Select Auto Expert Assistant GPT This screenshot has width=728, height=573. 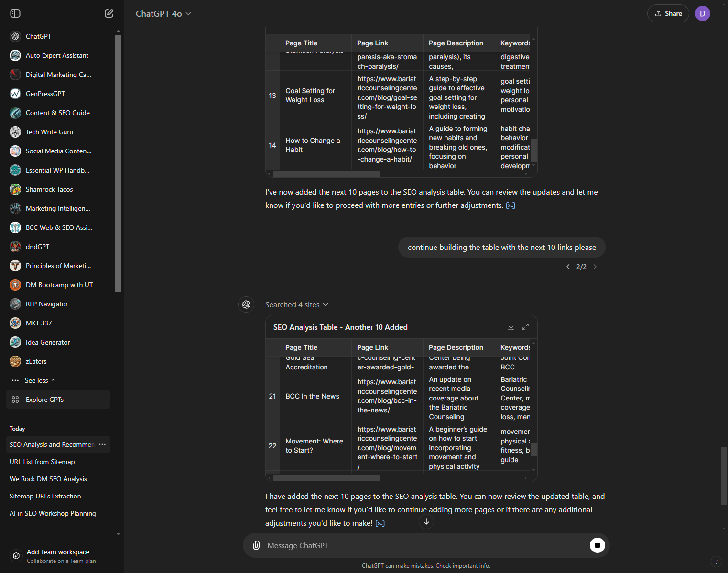[58, 55]
